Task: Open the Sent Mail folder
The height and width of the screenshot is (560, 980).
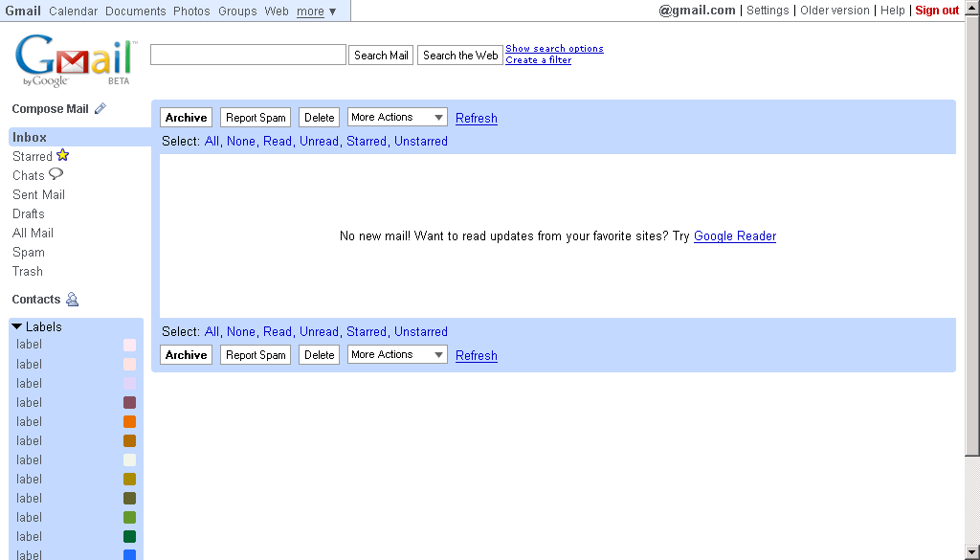Action: [38, 195]
